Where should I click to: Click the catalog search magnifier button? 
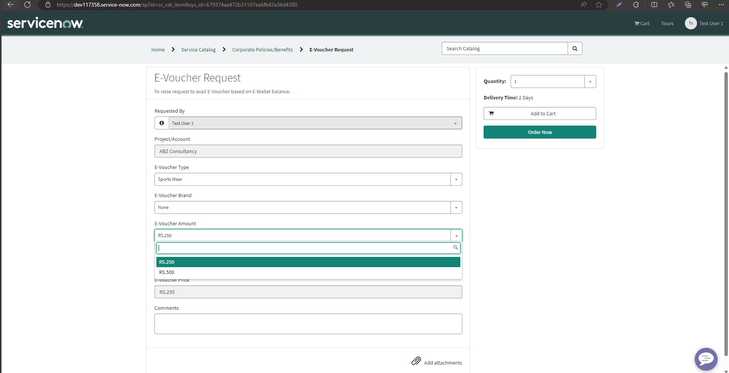coord(575,48)
